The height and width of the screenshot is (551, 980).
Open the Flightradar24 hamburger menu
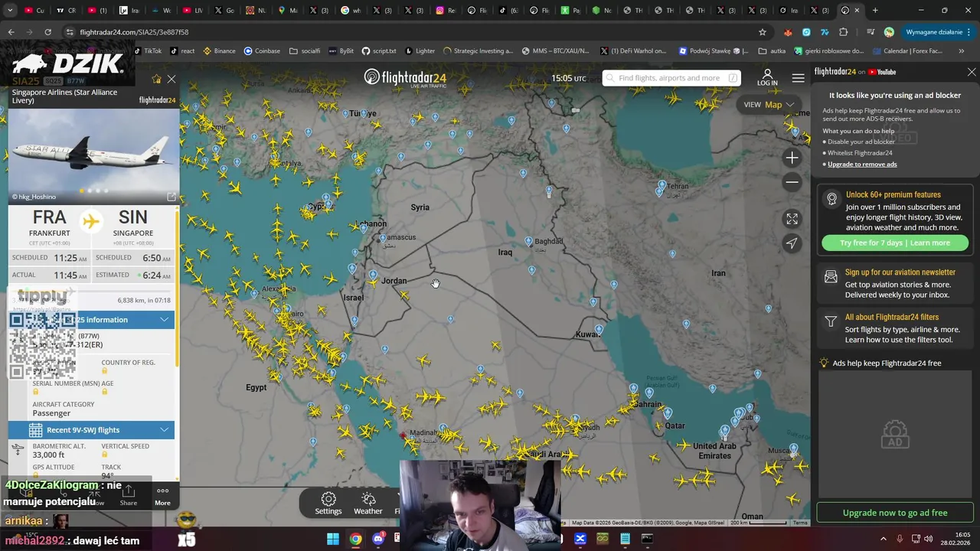click(798, 78)
